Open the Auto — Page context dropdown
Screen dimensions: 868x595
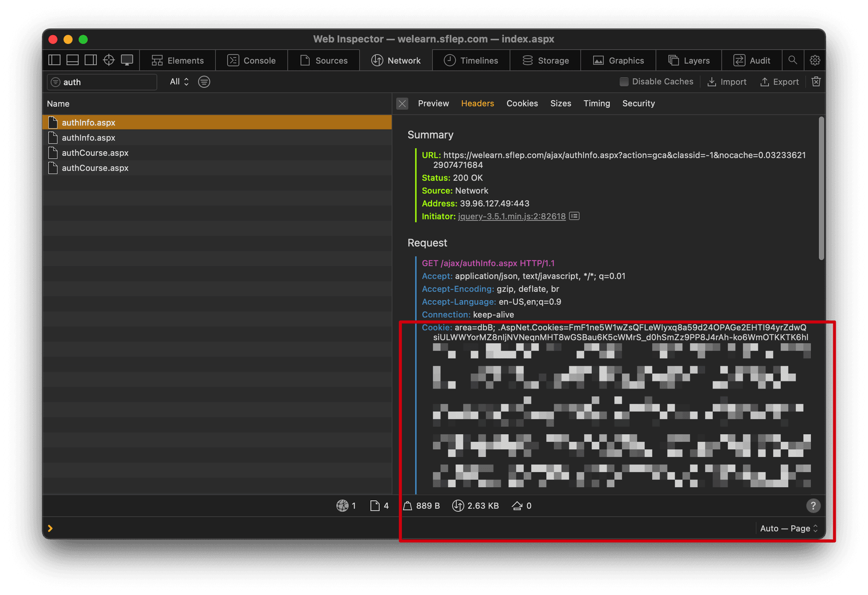(788, 528)
